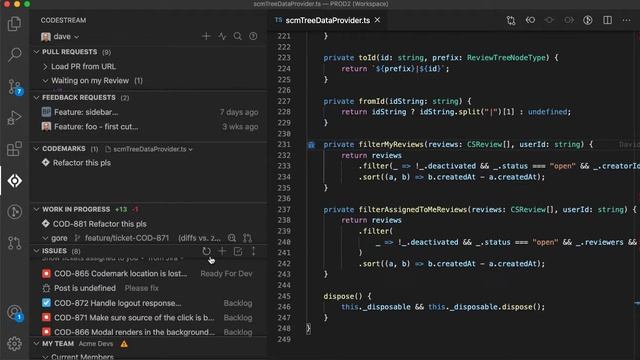Add a new issue with plus icon

coord(222,251)
